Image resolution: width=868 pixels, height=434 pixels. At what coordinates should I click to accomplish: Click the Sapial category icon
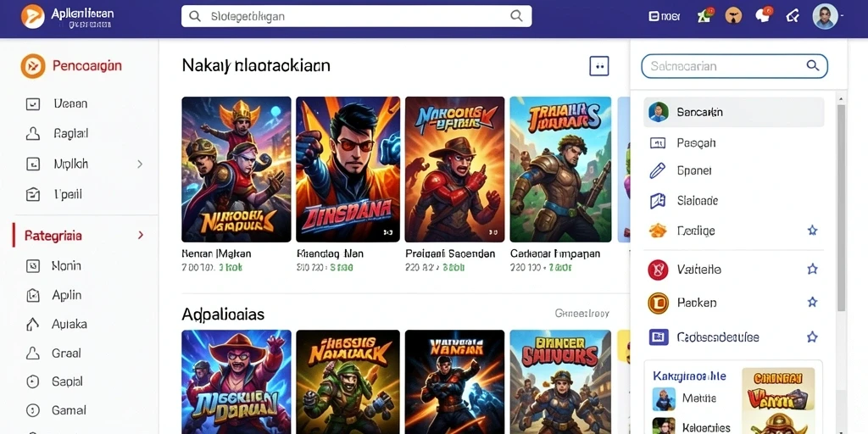pyautogui.click(x=33, y=381)
